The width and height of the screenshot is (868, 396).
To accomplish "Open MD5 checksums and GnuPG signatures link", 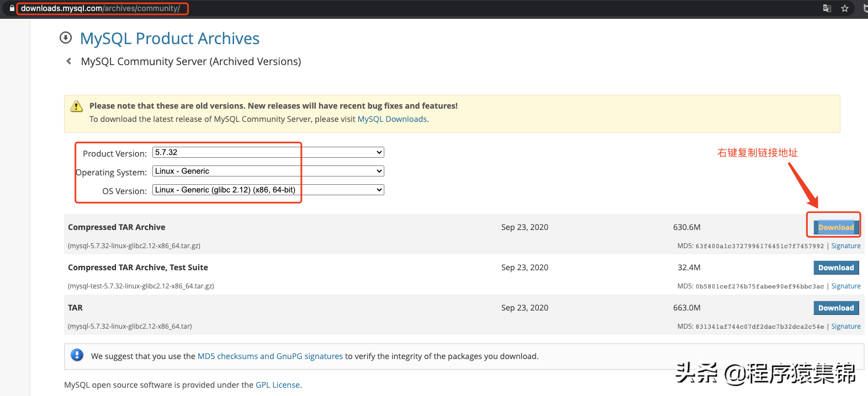I will tap(270, 356).
